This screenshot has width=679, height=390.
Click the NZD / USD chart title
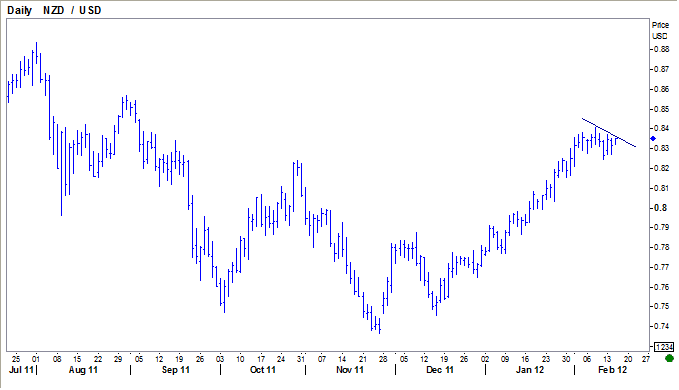click(72, 10)
